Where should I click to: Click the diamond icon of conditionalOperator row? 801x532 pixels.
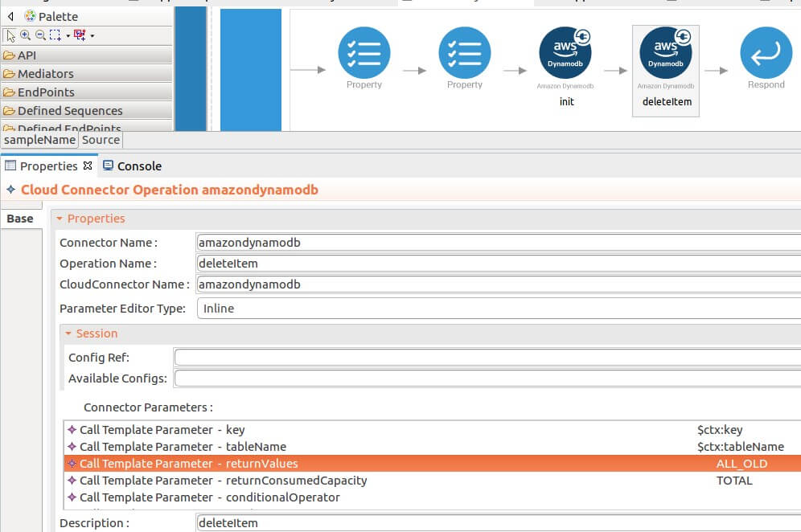point(72,497)
